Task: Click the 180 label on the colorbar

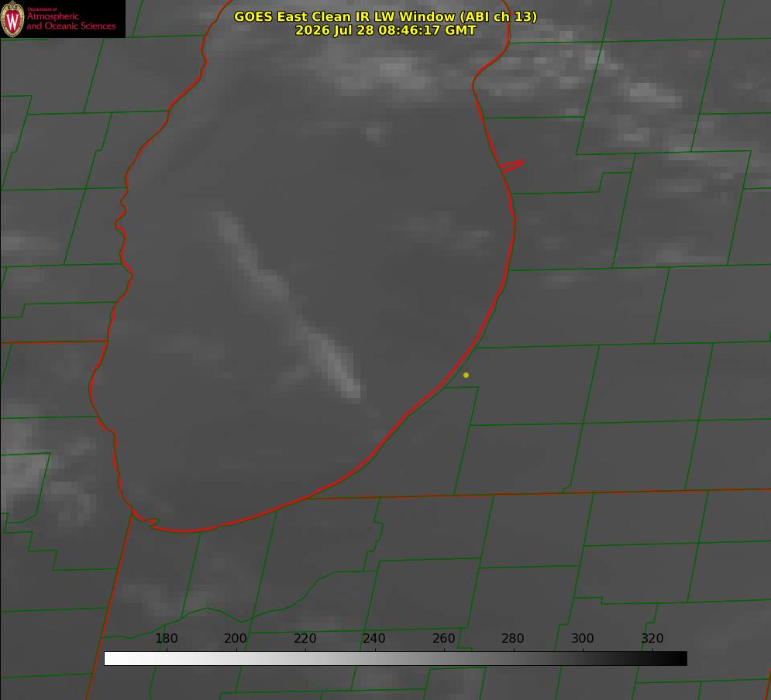Action: (x=166, y=638)
